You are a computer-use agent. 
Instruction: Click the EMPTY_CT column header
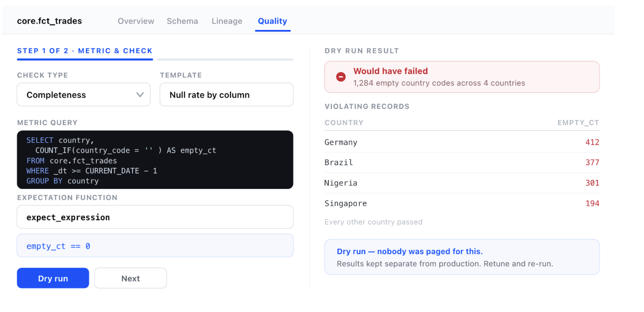(x=578, y=123)
